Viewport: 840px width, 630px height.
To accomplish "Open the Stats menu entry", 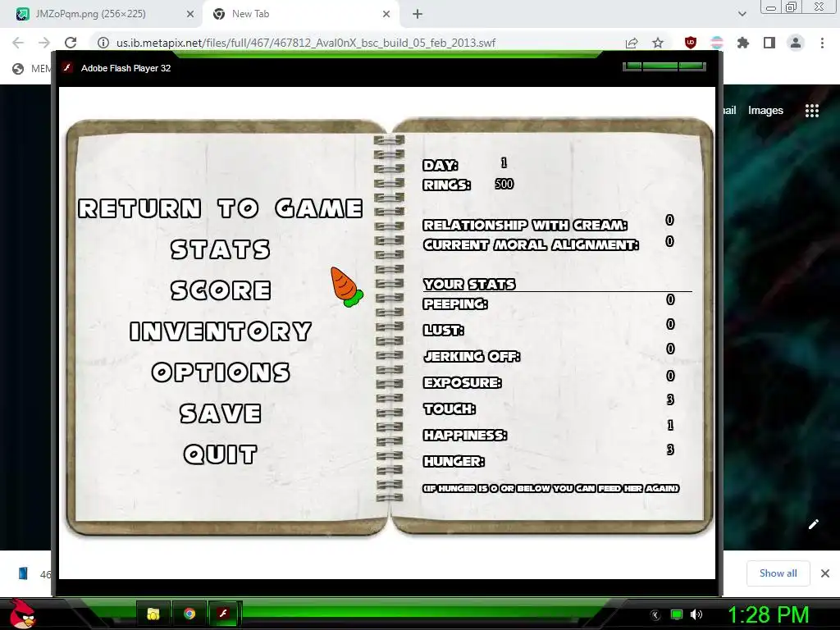I will pyautogui.click(x=220, y=249).
